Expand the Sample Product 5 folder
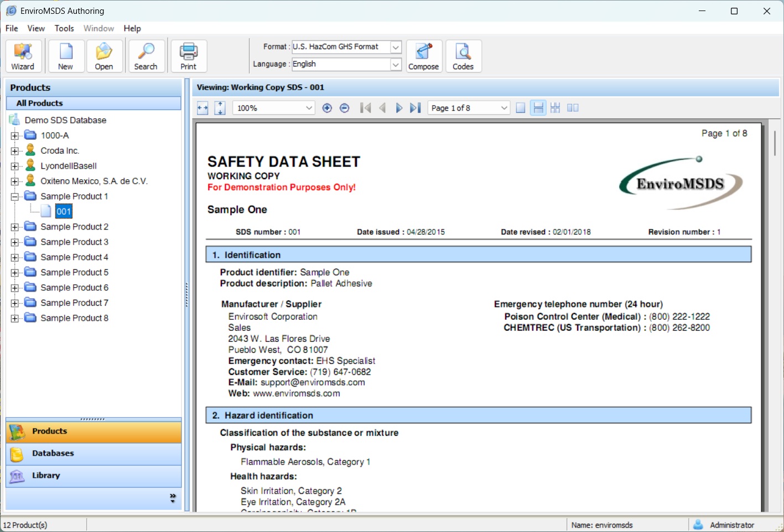 pos(15,273)
